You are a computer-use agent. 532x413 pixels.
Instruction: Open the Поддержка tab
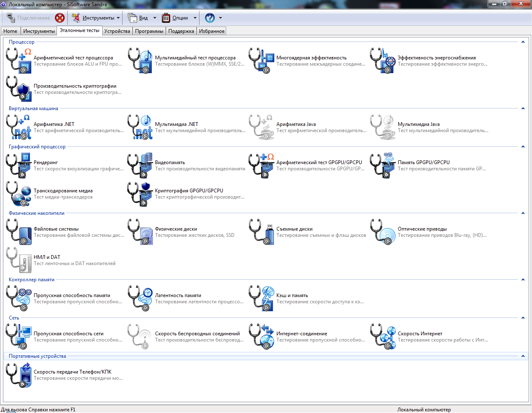pos(181,31)
